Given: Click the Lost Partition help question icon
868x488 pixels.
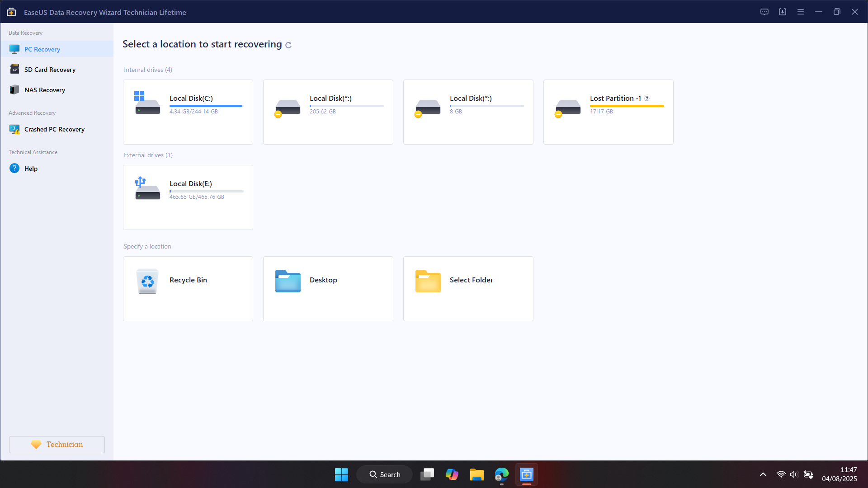Looking at the screenshot, I should tap(647, 99).
